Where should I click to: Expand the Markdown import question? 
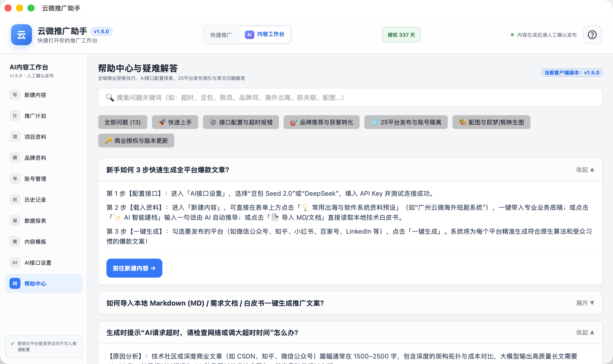[585, 303]
